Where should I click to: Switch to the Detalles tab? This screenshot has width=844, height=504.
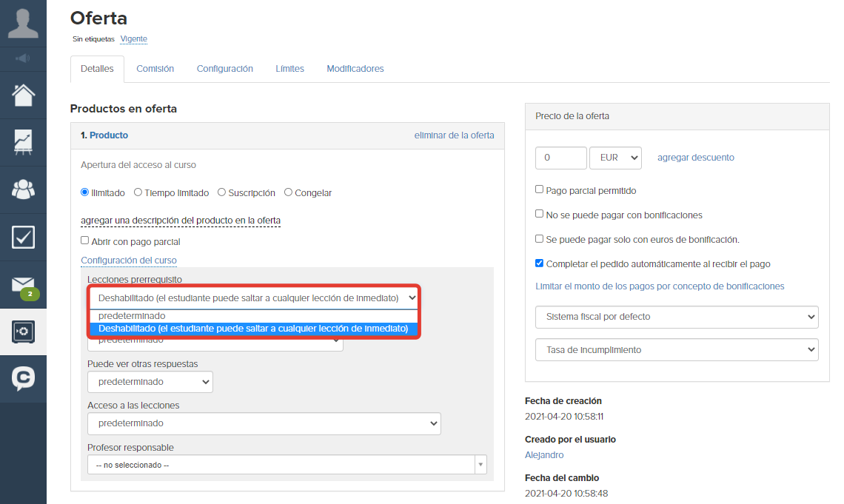pos(97,69)
